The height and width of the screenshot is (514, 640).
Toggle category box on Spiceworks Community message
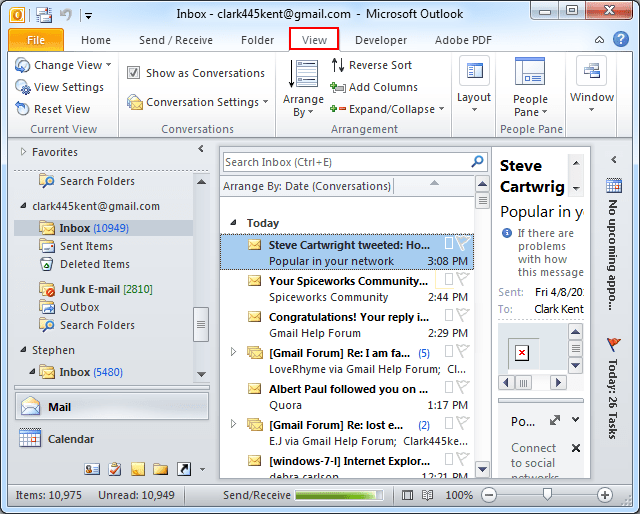[449, 279]
